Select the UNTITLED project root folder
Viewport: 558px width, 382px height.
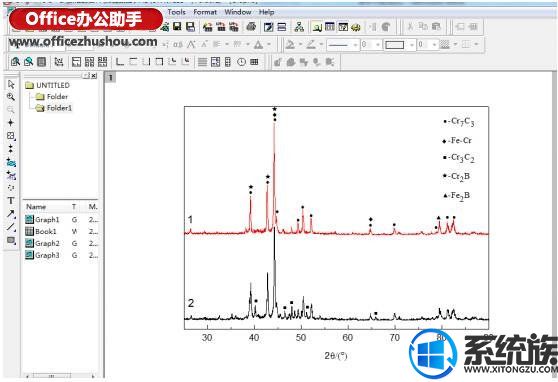pos(48,85)
